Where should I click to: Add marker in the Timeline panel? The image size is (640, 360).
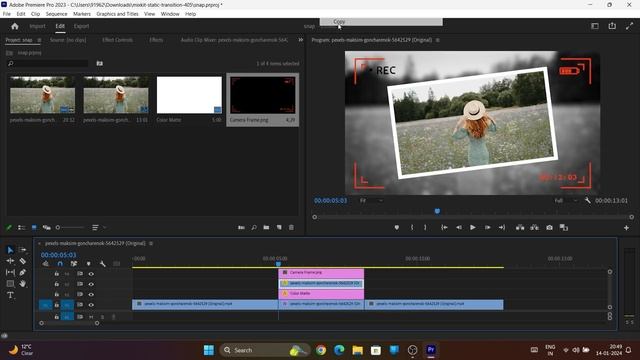(88, 264)
